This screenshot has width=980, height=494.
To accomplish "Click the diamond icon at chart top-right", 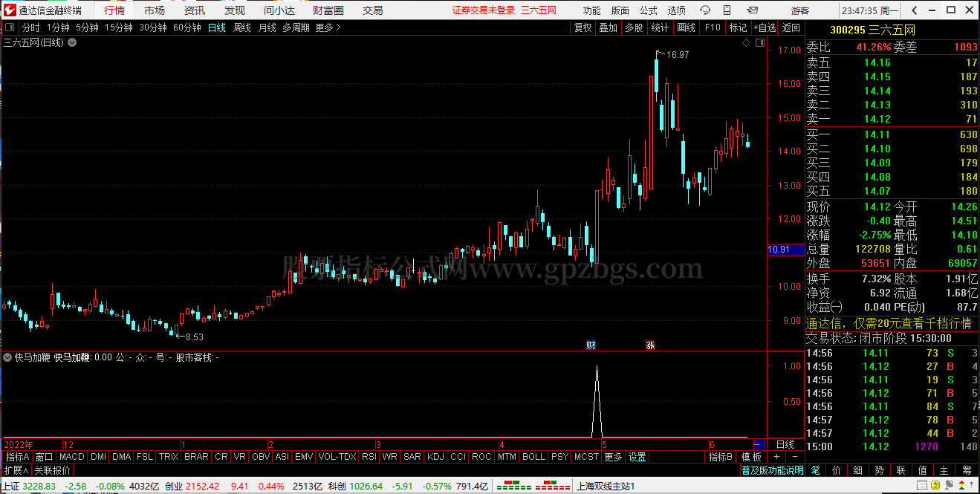I will tap(746, 43).
